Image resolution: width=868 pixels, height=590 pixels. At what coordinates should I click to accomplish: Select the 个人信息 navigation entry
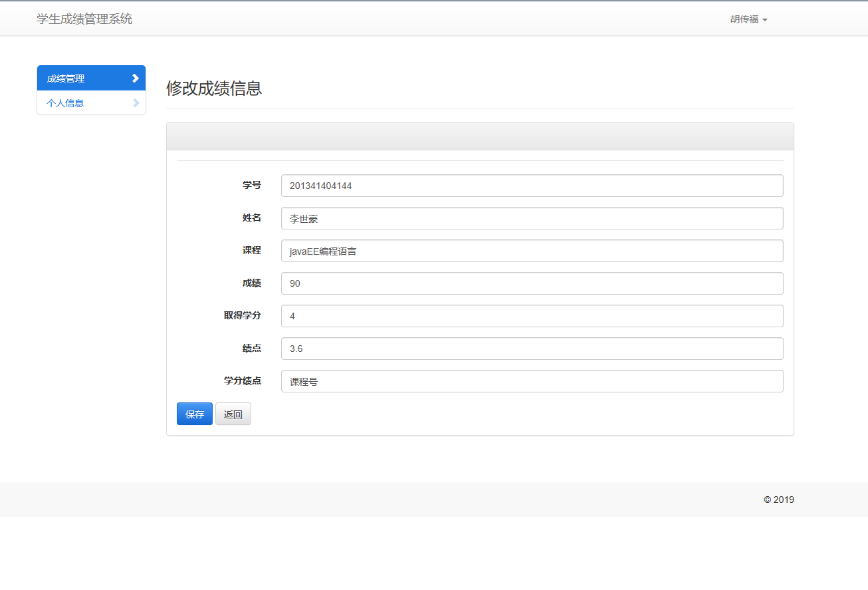tap(66, 102)
